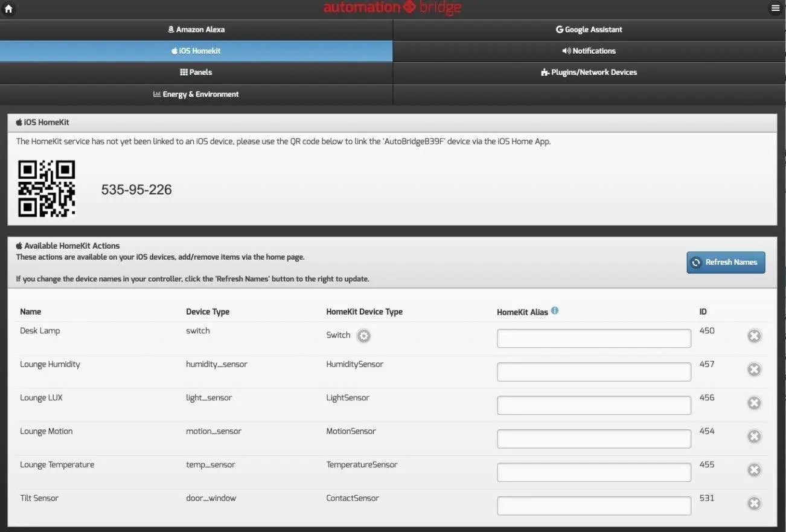Select the Energy & Environment tab

pyautogui.click(x=196, y=94)
